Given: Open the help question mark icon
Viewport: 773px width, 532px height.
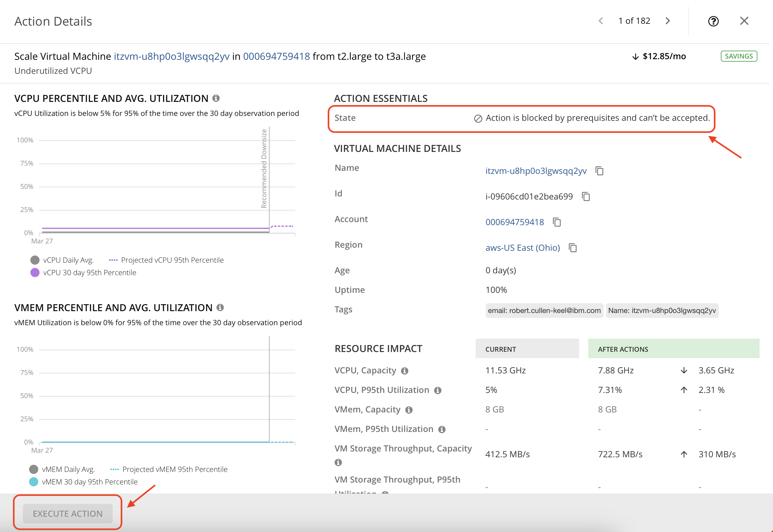Looking at the screenshot, I should coord(713,21).
